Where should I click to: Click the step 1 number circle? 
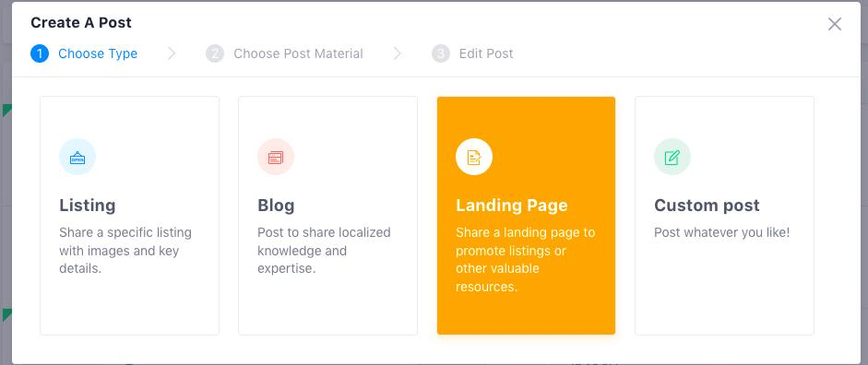(40, 53)
